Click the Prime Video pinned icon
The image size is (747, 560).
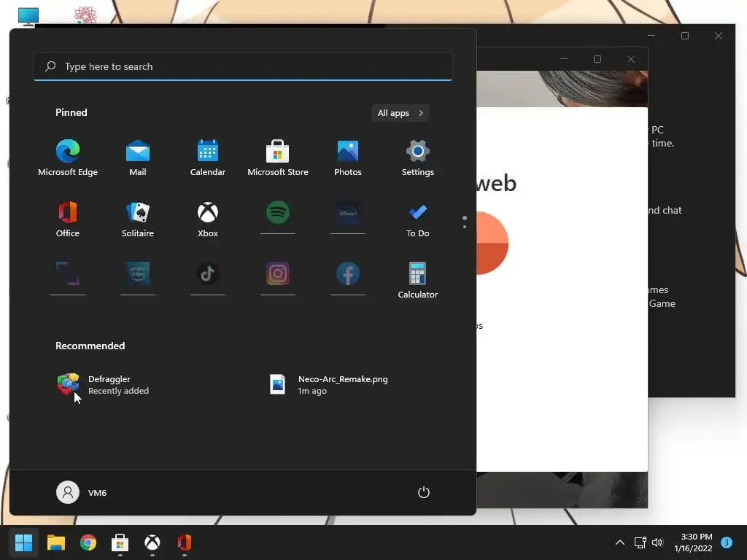click(x=138, y=274)
